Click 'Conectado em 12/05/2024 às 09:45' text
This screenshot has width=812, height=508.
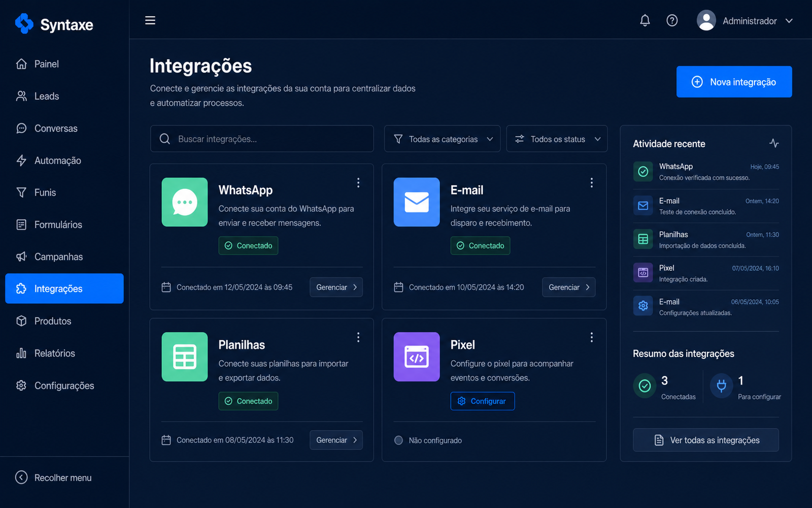[234, 287]
